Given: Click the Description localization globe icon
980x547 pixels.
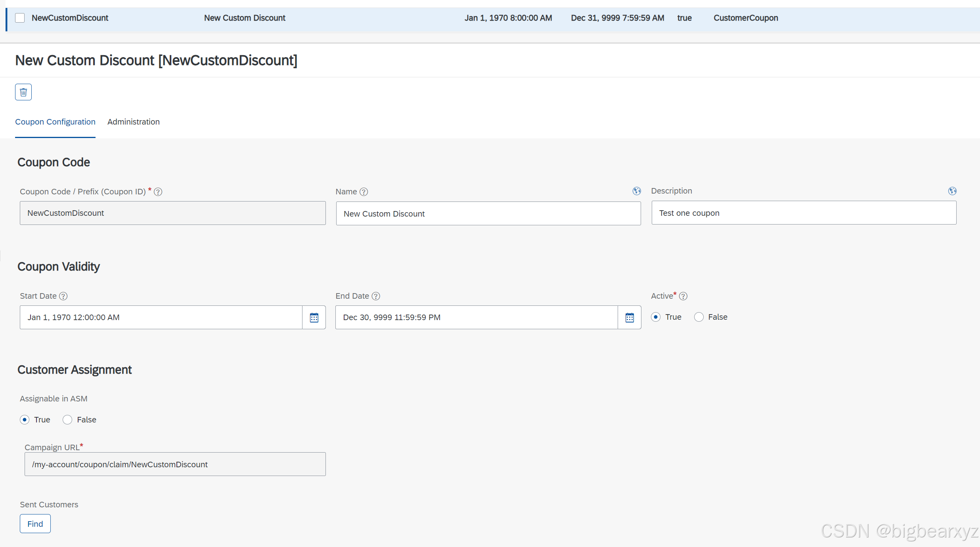Looking at the screenshot, I should [x=952, y=191].
